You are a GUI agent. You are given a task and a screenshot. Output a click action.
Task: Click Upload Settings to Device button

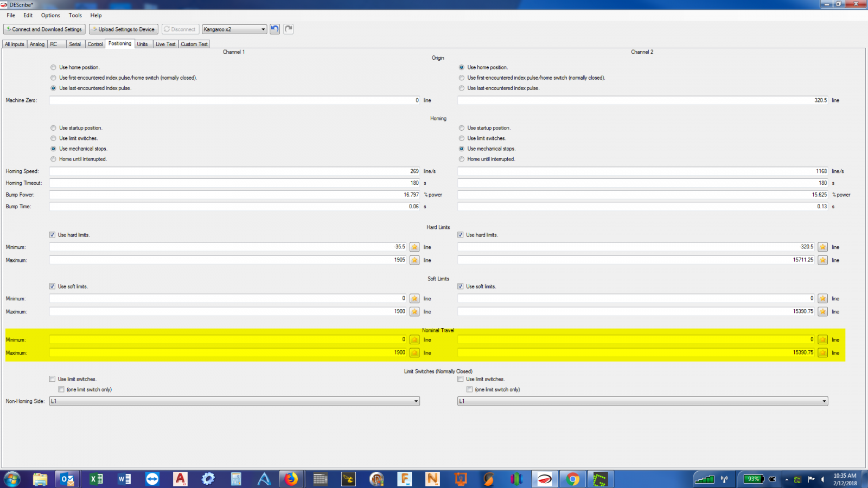tap(123, 29)
